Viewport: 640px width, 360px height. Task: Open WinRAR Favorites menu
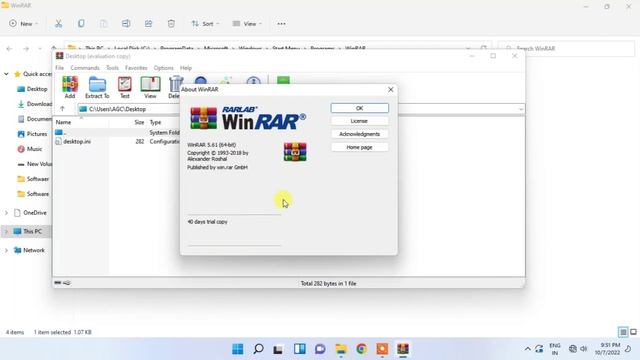pyautogui.click(x=136, y=68)
